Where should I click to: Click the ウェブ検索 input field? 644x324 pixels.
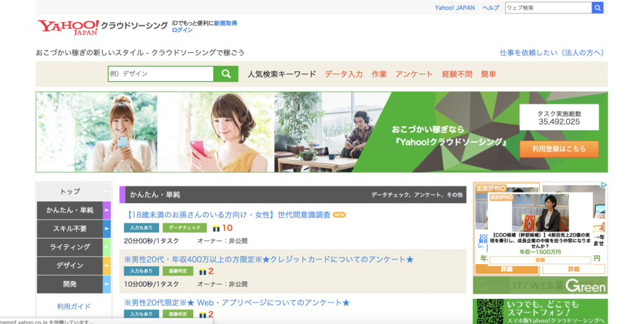tap(548, 8)
